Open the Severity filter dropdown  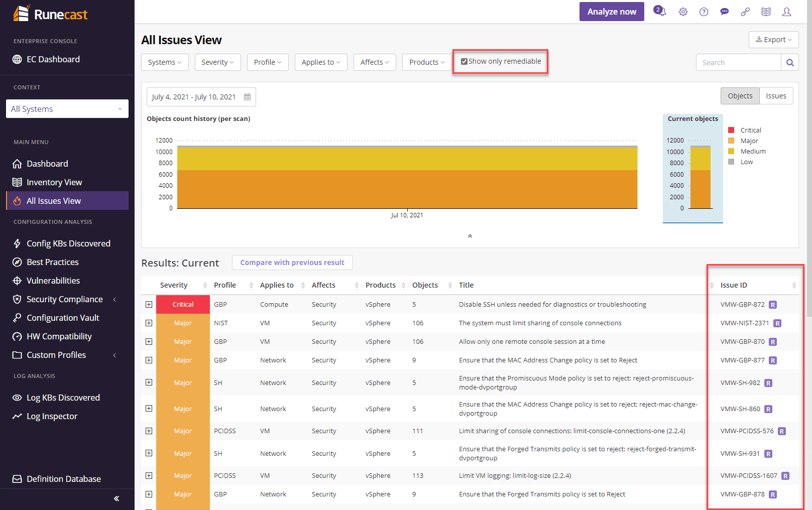[x=217, y=62]
